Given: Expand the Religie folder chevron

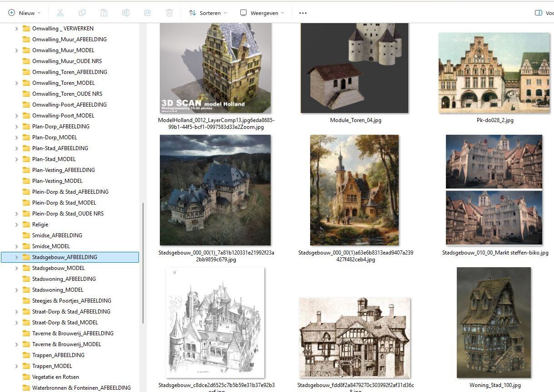Looking at the screenshot, I should coord(17,225).
